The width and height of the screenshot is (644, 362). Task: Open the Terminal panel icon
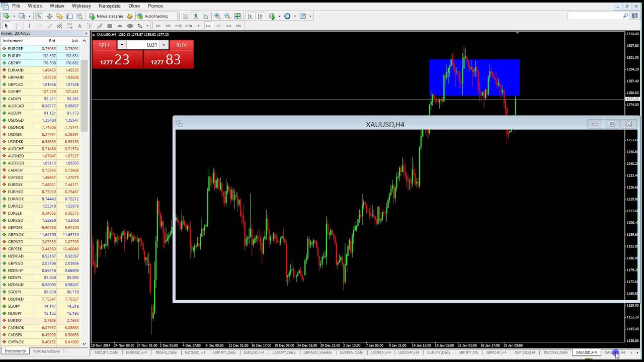point(69,16)
